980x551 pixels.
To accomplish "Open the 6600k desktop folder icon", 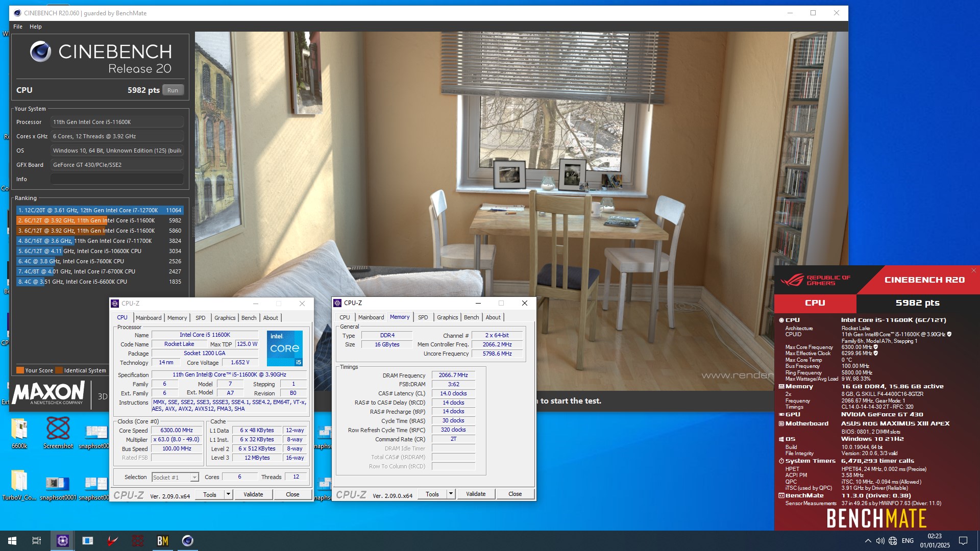I will pyautogui.click(x=19, y=429).
